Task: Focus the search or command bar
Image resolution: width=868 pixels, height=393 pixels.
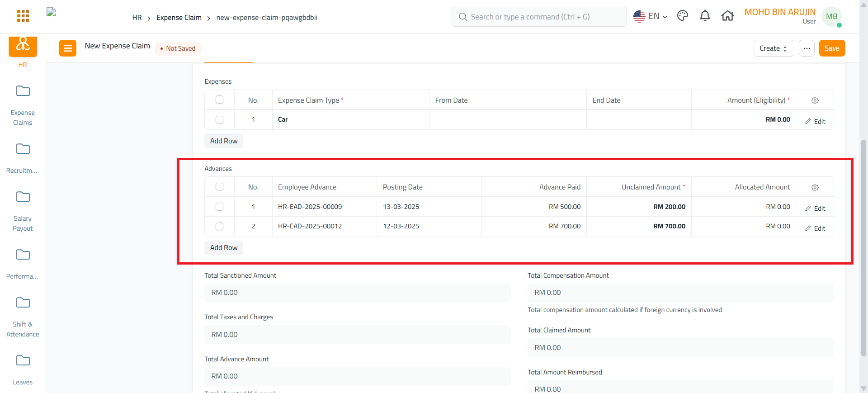Action: [x=539, y=17]
